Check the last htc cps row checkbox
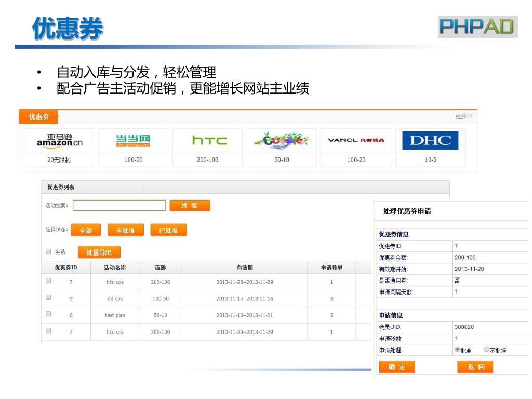 click(x=48, y=330)
